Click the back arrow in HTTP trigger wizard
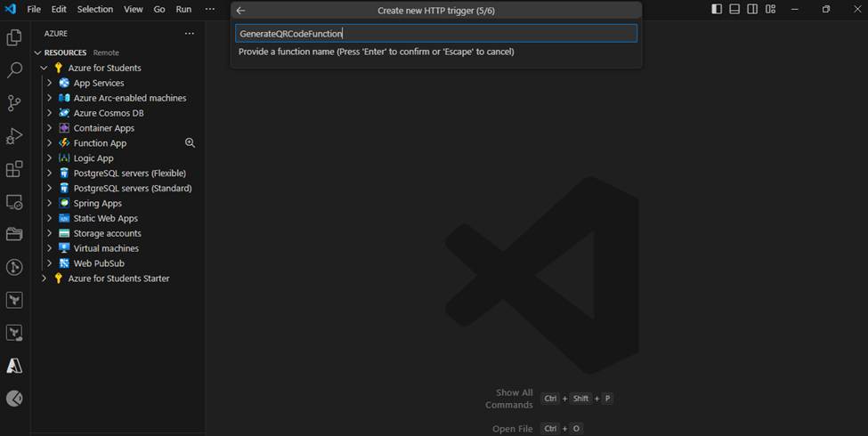This screenshot has width=868, height=436. coord(240,11)
